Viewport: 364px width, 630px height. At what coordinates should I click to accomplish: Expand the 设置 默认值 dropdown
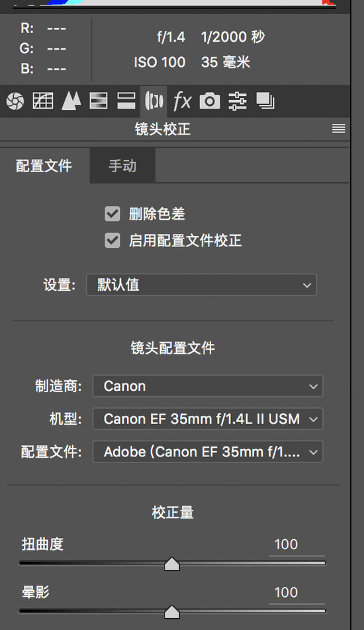201,285
